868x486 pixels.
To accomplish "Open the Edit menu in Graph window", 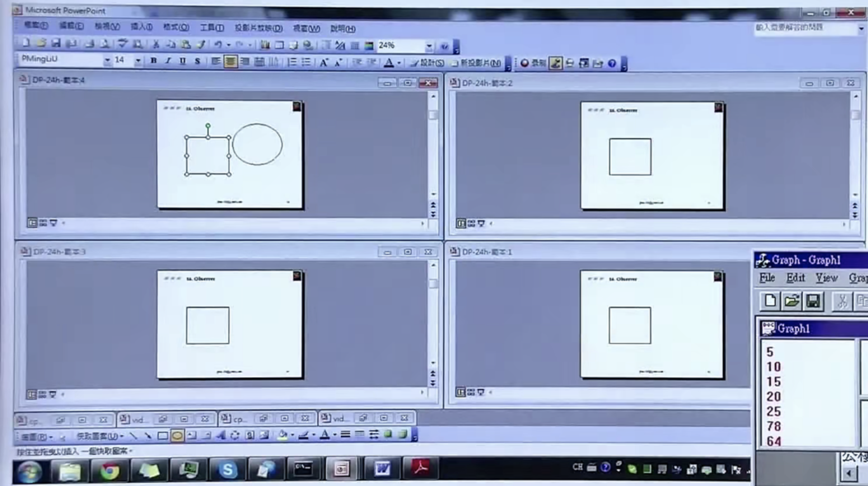I will (x=795, y=278).
